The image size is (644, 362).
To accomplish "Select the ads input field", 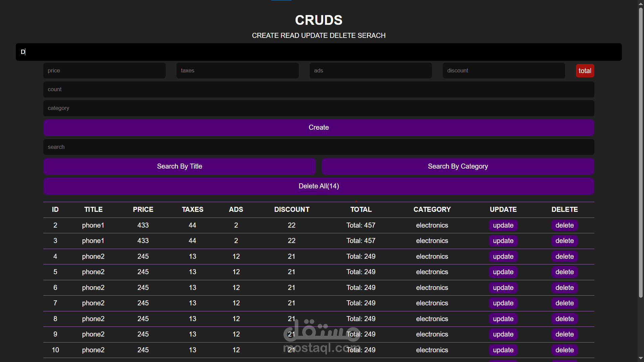I will tap(370, 71).
